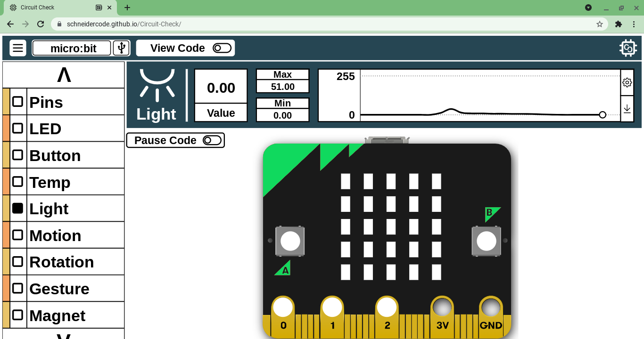The height and width of the screenshot is (339, 644).
Task: Open the hamburger menu
Action: [x=18, y=48]
